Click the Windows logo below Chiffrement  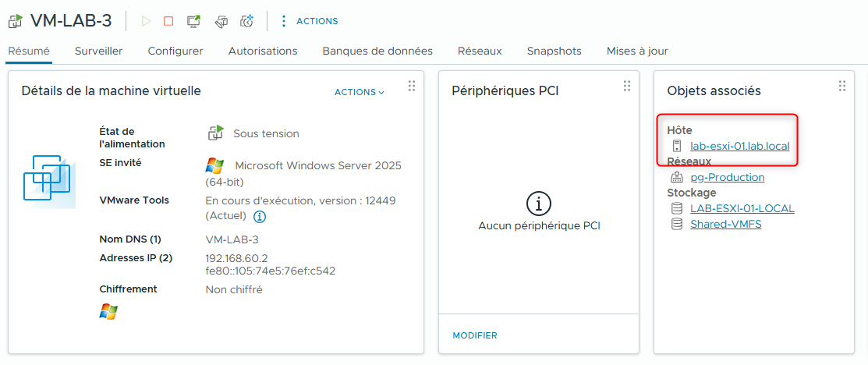108,312
